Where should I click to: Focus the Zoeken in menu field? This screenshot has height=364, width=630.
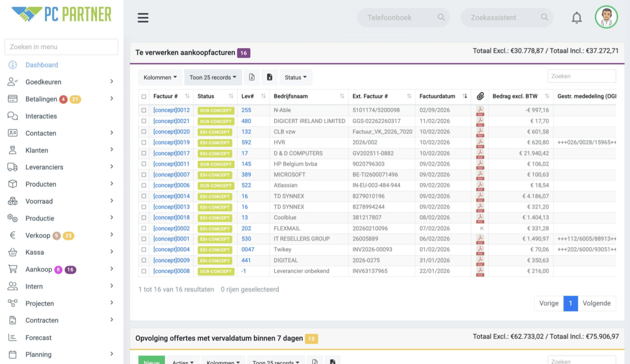tap(61, 47)
